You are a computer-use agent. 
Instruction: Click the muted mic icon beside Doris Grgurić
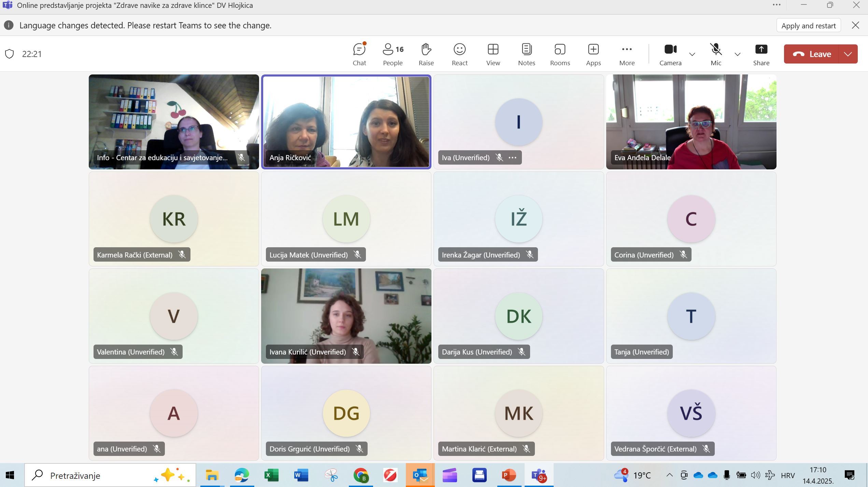click(x=359, y=449)
